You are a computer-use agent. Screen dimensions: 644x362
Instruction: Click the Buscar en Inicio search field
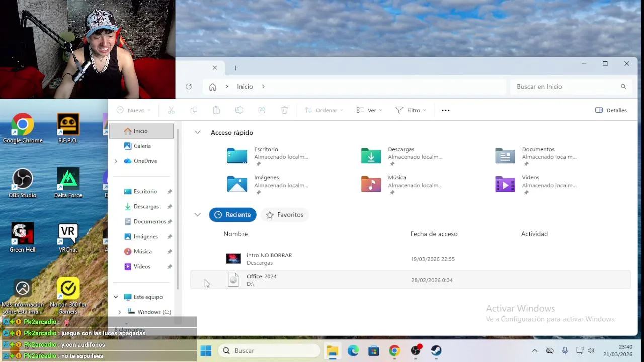pyautogui.click(x=571, y=87)
